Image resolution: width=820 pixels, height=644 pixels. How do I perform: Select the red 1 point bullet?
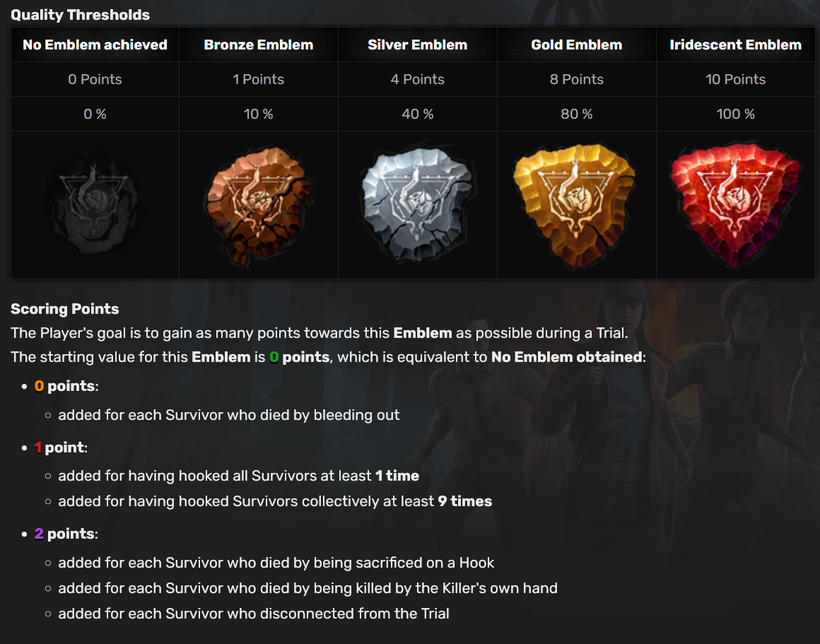coord(61,447)
